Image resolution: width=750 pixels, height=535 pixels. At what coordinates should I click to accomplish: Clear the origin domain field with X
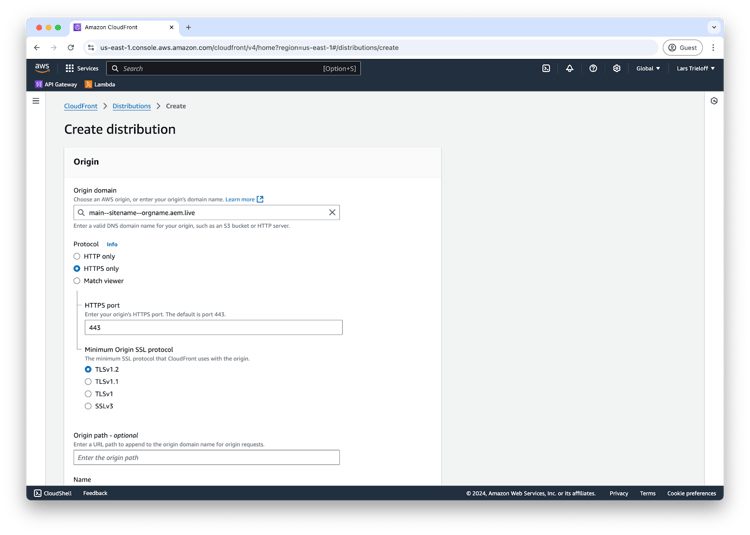(x=332, y=212)
